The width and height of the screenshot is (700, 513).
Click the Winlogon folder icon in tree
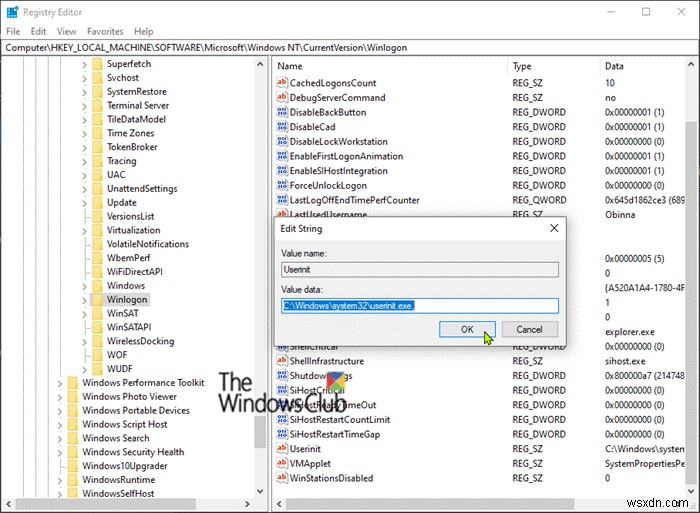pyautogui.click(x=97, y=300)
